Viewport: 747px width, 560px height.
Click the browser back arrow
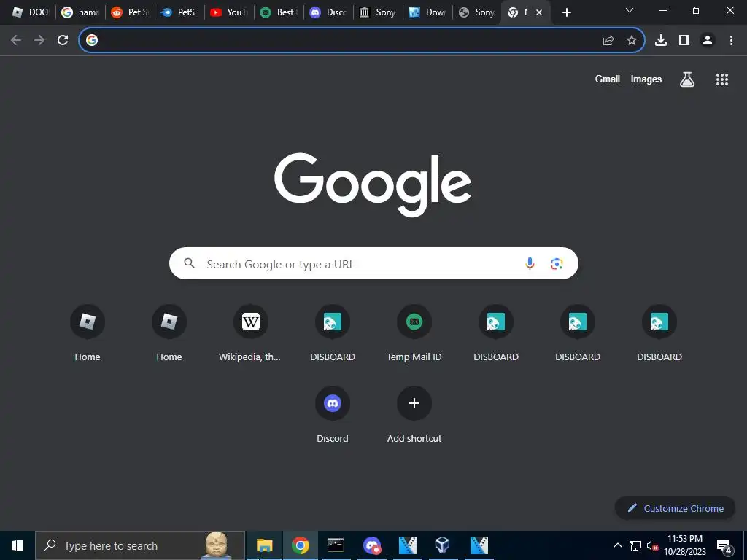(x=16, y=41)
